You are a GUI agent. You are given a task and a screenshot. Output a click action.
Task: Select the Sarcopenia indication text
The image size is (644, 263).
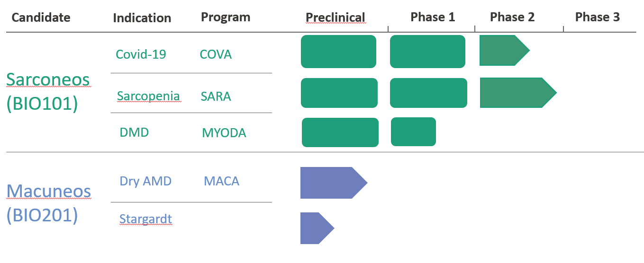coord(148,97)
